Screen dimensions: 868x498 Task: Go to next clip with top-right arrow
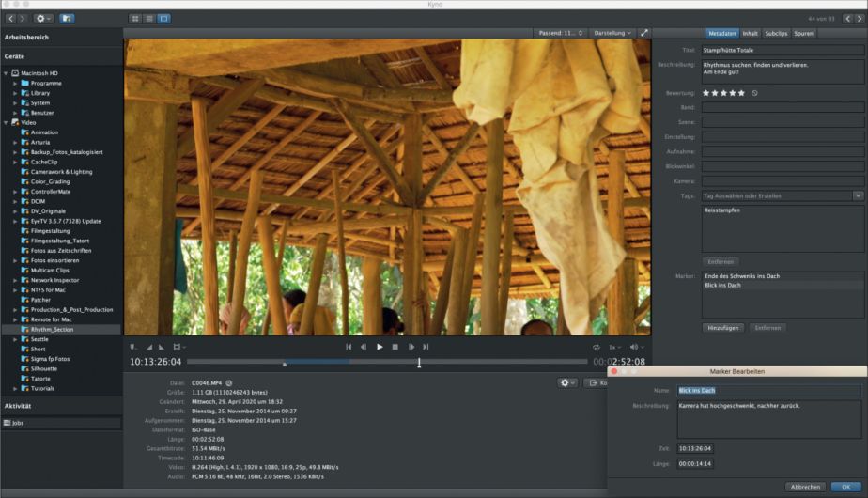pos(860,19)
